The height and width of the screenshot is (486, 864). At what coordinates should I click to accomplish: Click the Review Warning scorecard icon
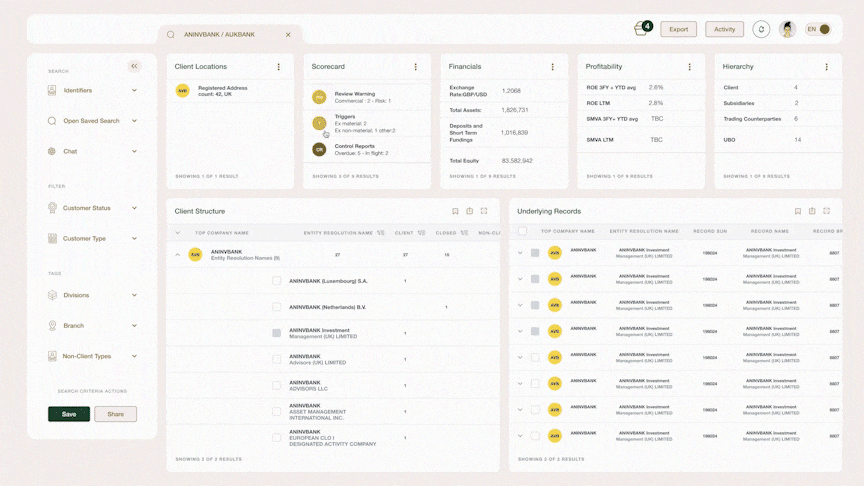click(x=319, y=97)
